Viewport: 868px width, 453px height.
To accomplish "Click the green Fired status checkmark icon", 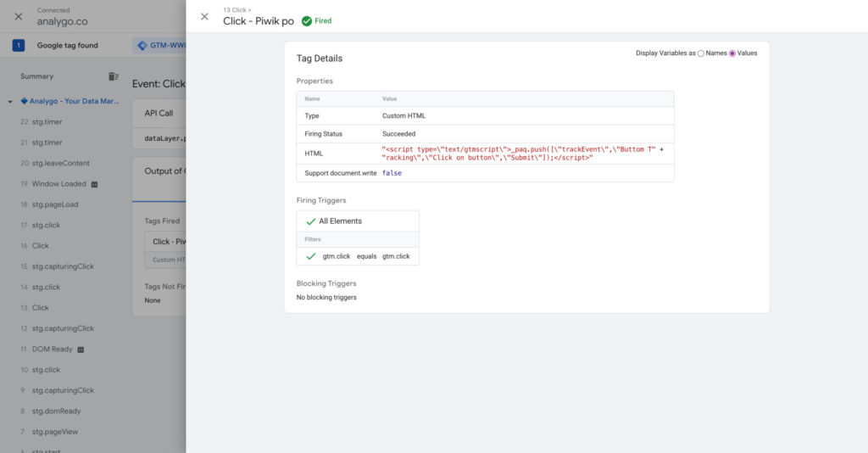I will 306,21.
